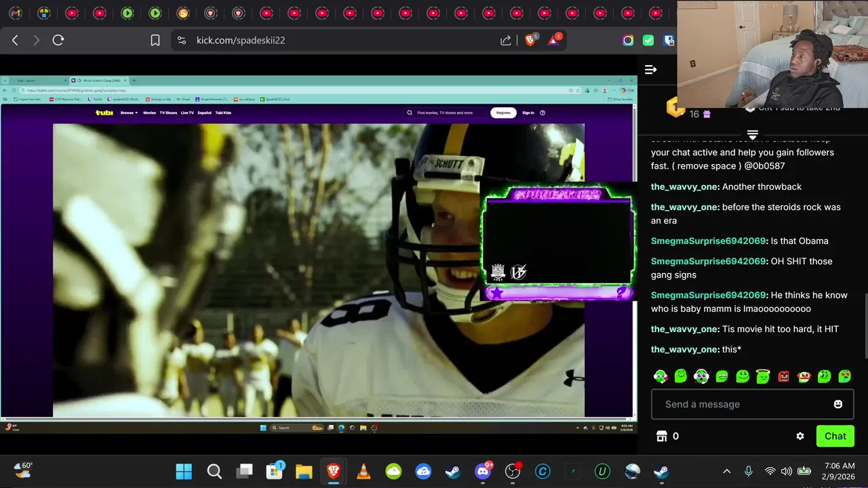Open TV Shows on Tubi

point(168,113)
